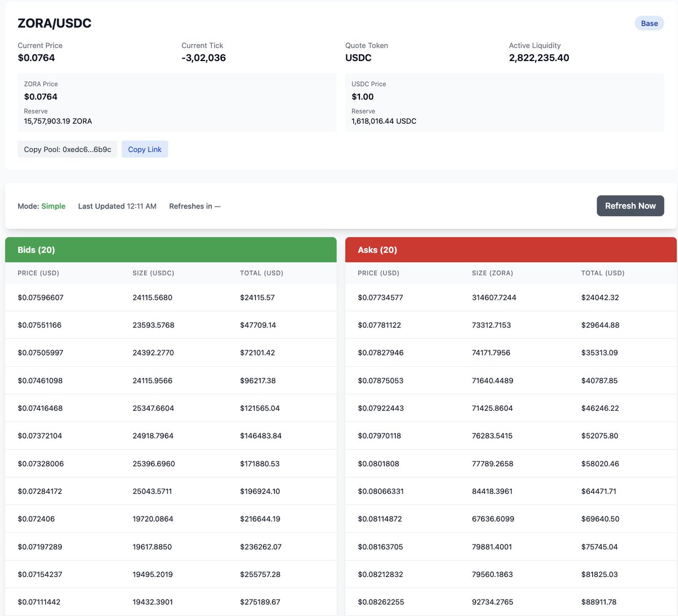The height and width of the screenshot is (616, 678).
Task: Click the Active Liquidity value 2,822,235.40
Action: click(x=539, y=58)
